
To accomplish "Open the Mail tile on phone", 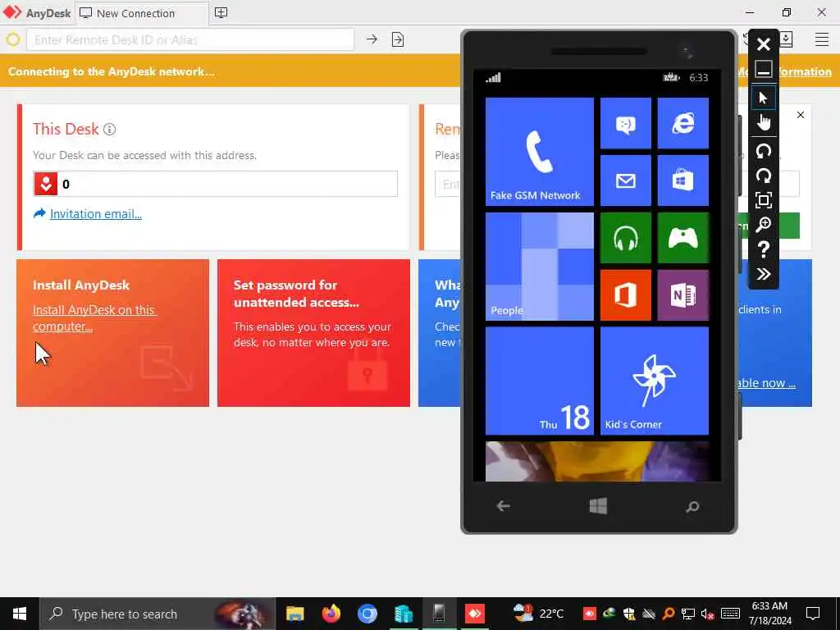I will tap(626, 180).
